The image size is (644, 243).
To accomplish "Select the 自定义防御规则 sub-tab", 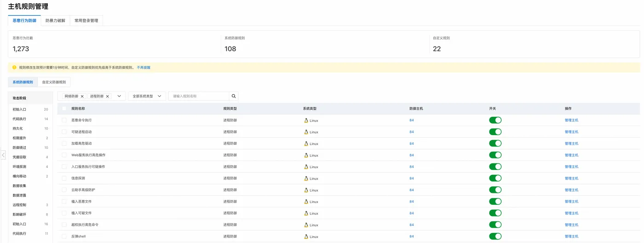I will click(54, 82).
